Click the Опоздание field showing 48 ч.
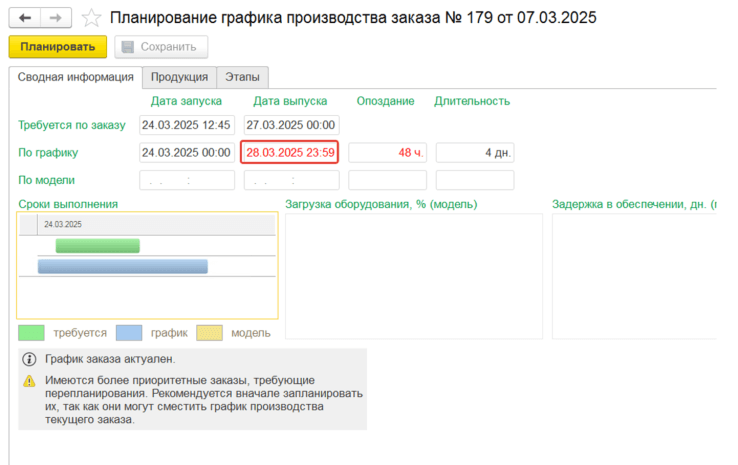Screen dimensions: 738x465 pos(385,152)
